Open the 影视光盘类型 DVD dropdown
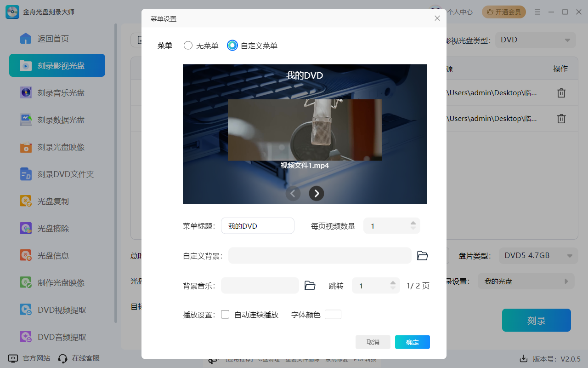 535,40
